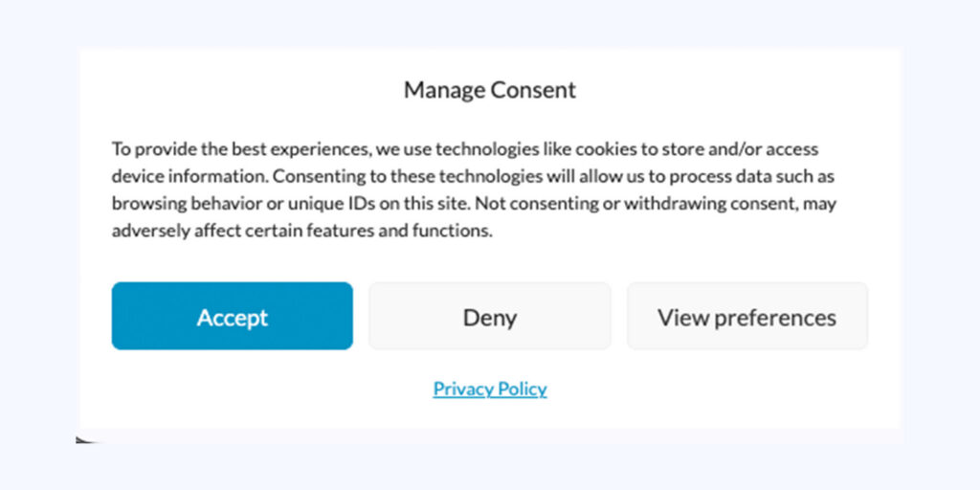
Task: Click the gray View preferences button
Action: click(747, 316)
